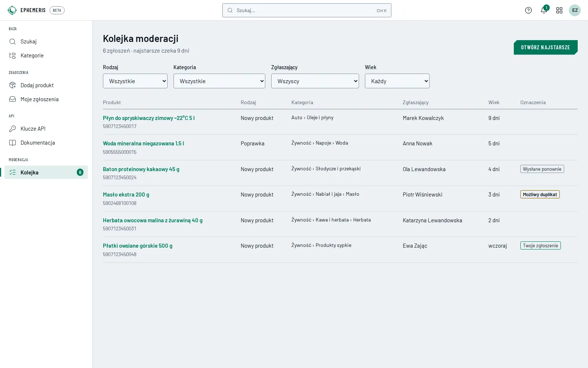This screenshot has height=368, width=588.
Task: Open the Zgłaszający filter dropdown
Action: click(x=315, y=81)
